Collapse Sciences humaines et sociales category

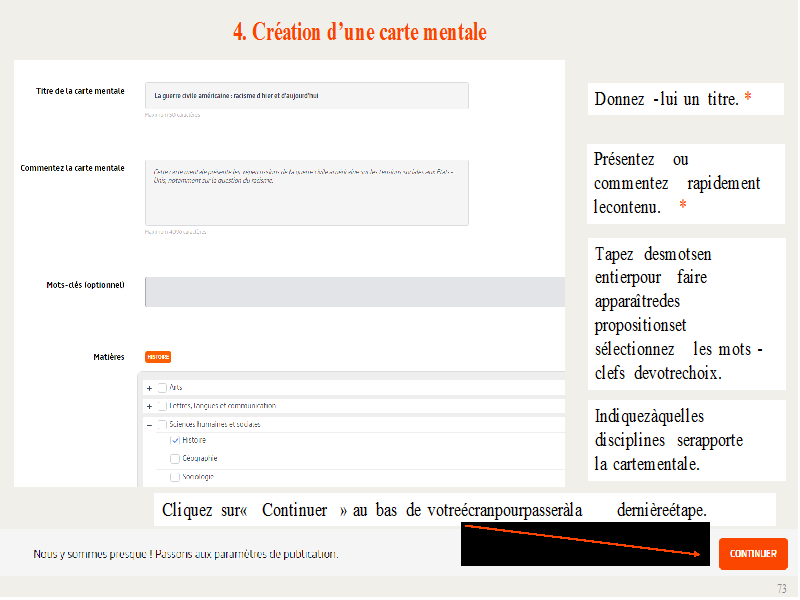click(149, 425)
